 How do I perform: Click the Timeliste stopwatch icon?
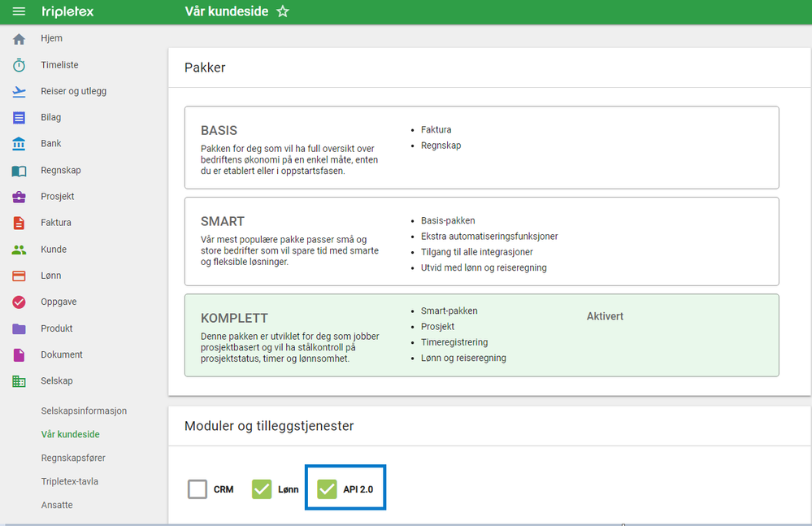(20, 65)
